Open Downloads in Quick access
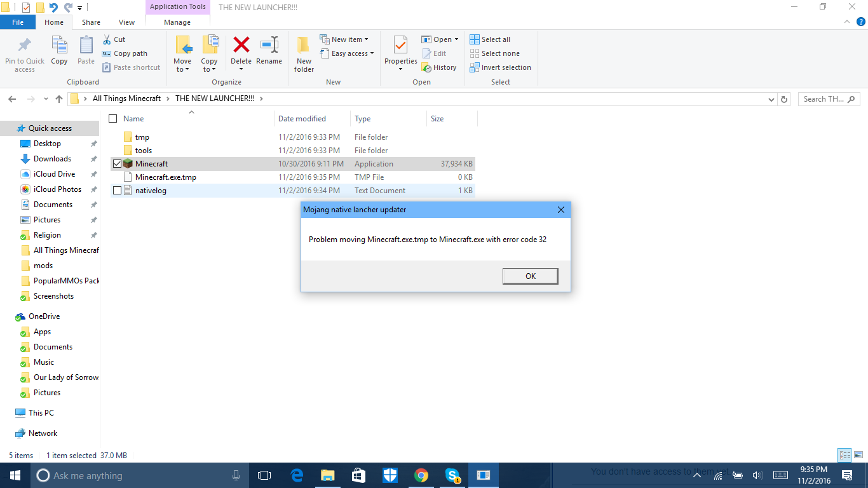This screenshot has width=868, height=488. click(x=52, y=159)
